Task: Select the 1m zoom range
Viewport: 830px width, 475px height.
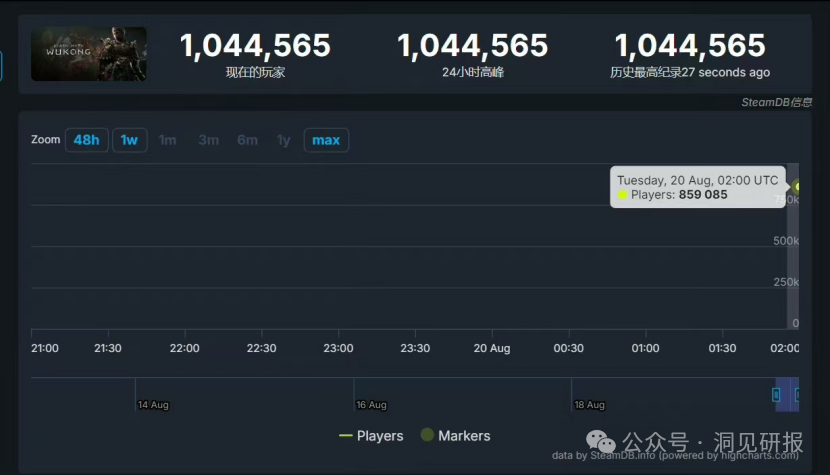Action: (168, 140)
